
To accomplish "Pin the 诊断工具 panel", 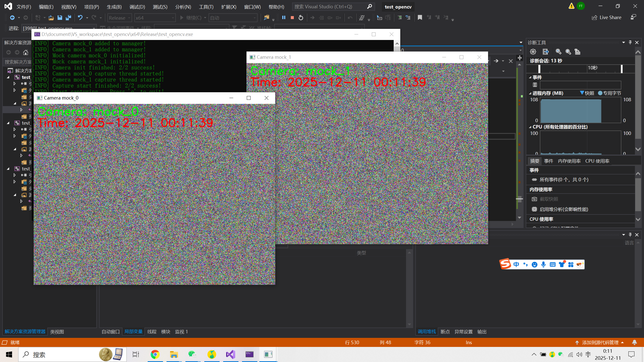I will pos(630,42).
